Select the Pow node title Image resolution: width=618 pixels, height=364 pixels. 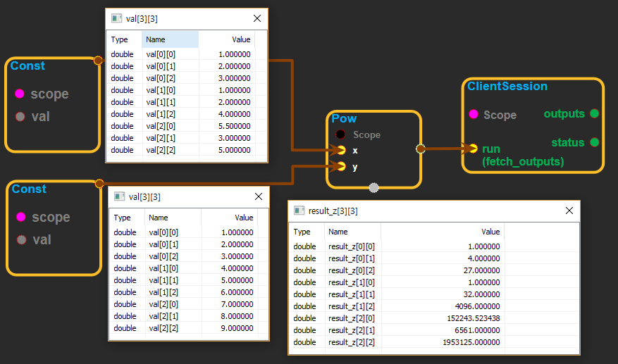point(345,119)
